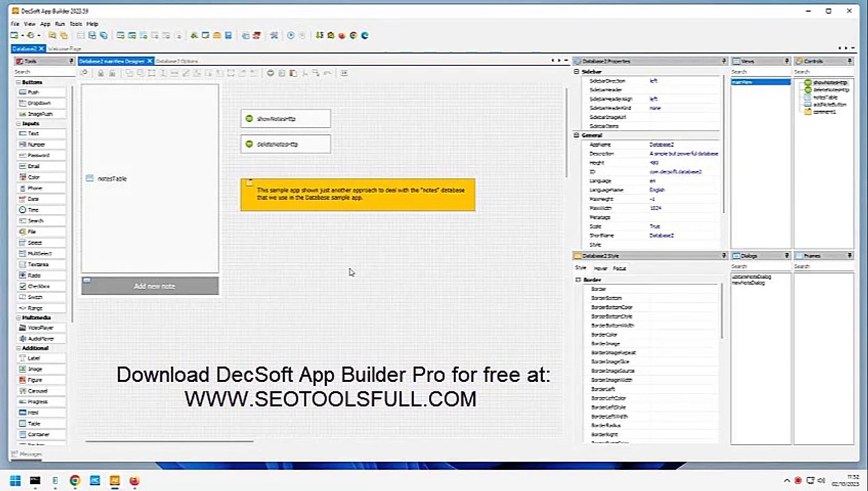Toggle auto-hide pin on Views panel
Viewport: 868px width, 491px height.
point(787,61)
